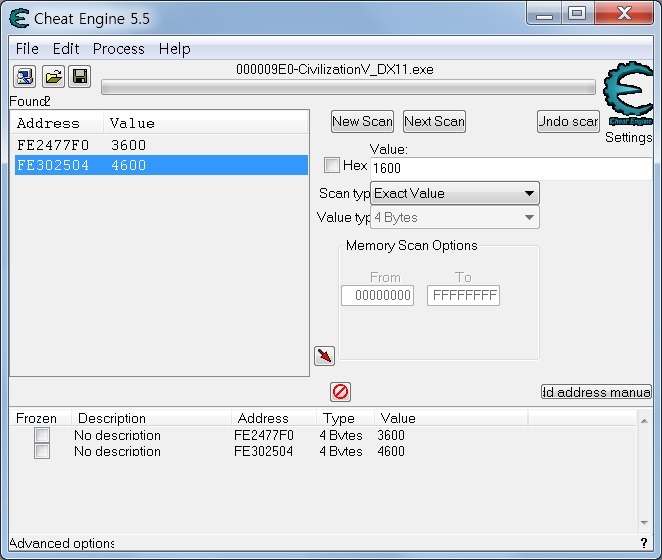662x560 pixels.
Task: Click the Undo scan button
Action: coord(568,122)
